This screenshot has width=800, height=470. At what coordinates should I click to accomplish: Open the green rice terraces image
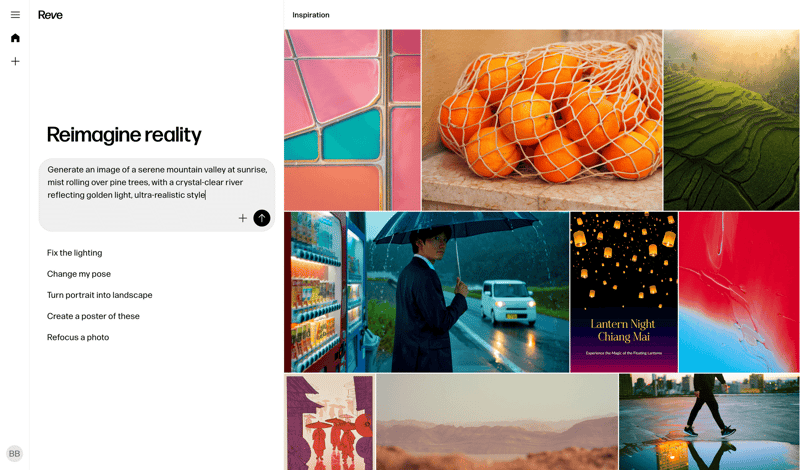732,120
